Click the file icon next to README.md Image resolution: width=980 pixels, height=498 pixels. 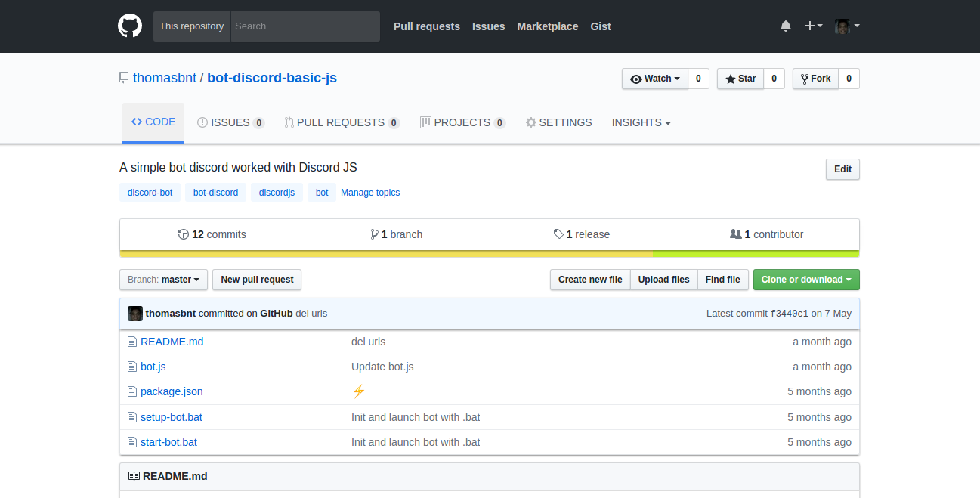click(x=132, y=342)
